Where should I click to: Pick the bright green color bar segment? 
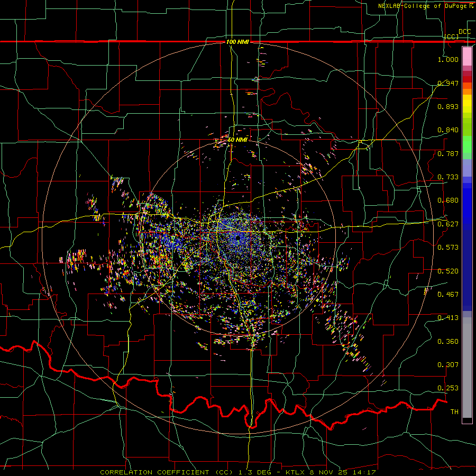467,144
